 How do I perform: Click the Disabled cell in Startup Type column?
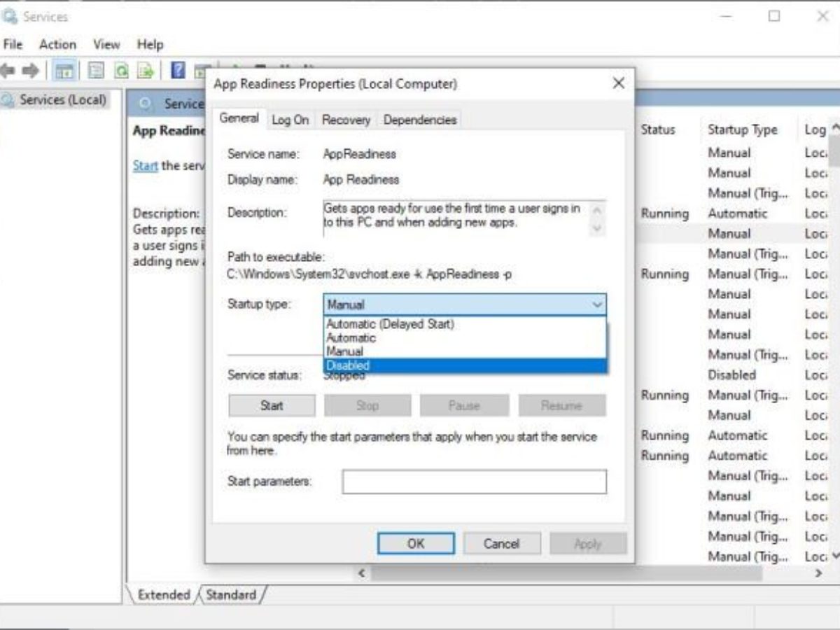(x=731, y=374)
